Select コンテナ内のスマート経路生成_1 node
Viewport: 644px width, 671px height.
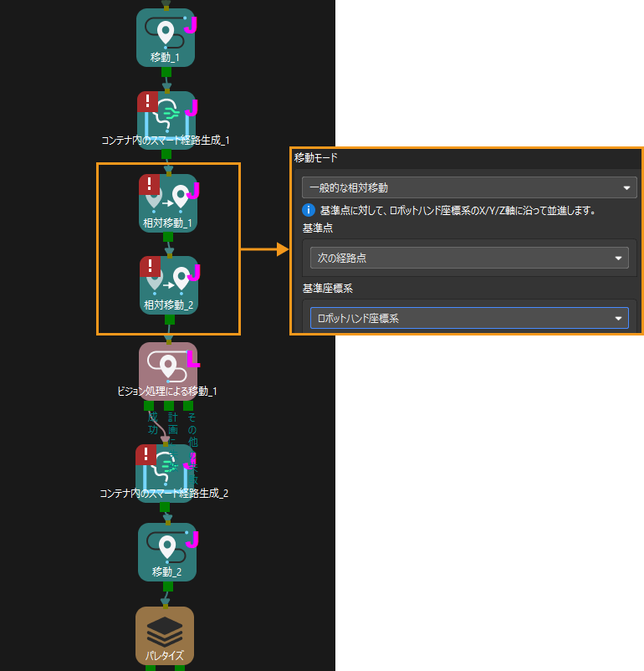[x=166, y=120]
